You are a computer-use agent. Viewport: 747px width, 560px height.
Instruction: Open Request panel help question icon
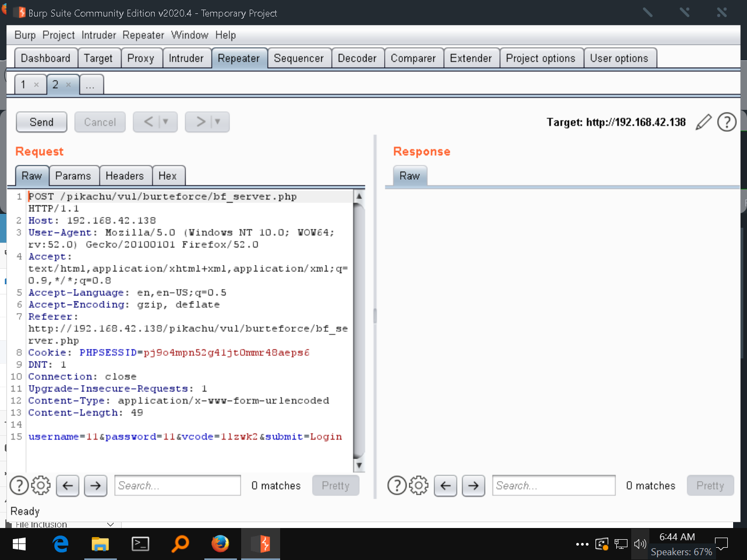[19, 485]
